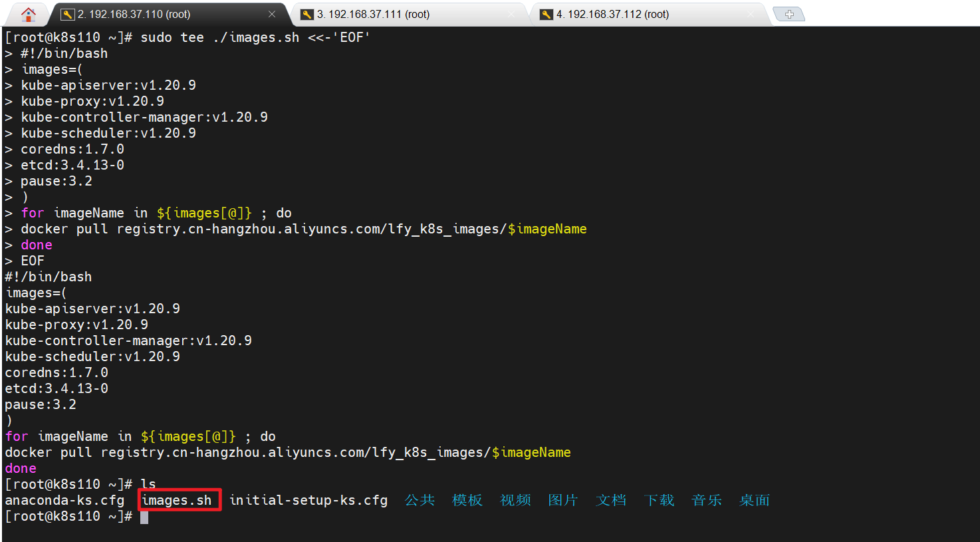The height and width of the screenshot is (542, 980).
Task: Click initial-setup-ks.cfg in the ls output
Action: pos(308,500)
